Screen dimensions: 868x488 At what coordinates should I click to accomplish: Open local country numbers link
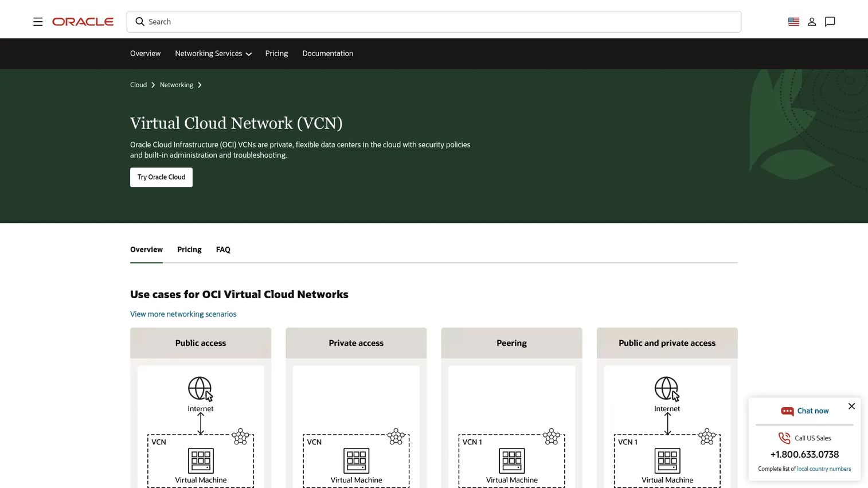click(x=824, y=469)
